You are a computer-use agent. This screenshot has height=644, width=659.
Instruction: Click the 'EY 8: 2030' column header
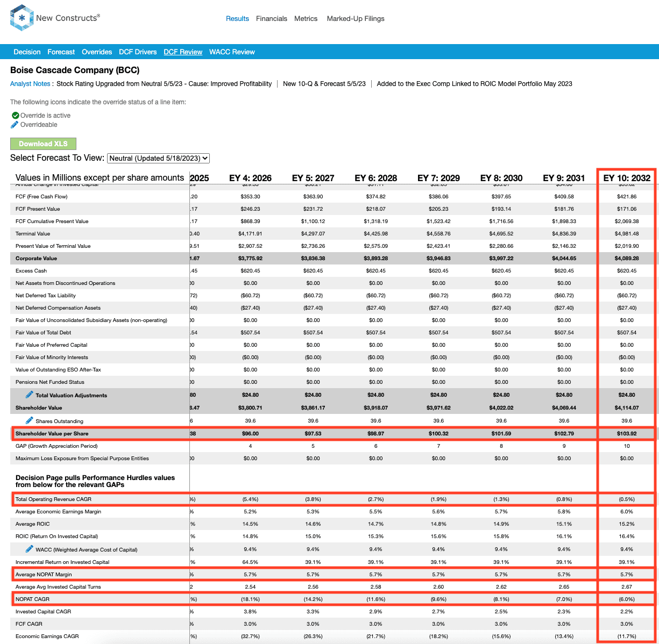coord(501,178)
